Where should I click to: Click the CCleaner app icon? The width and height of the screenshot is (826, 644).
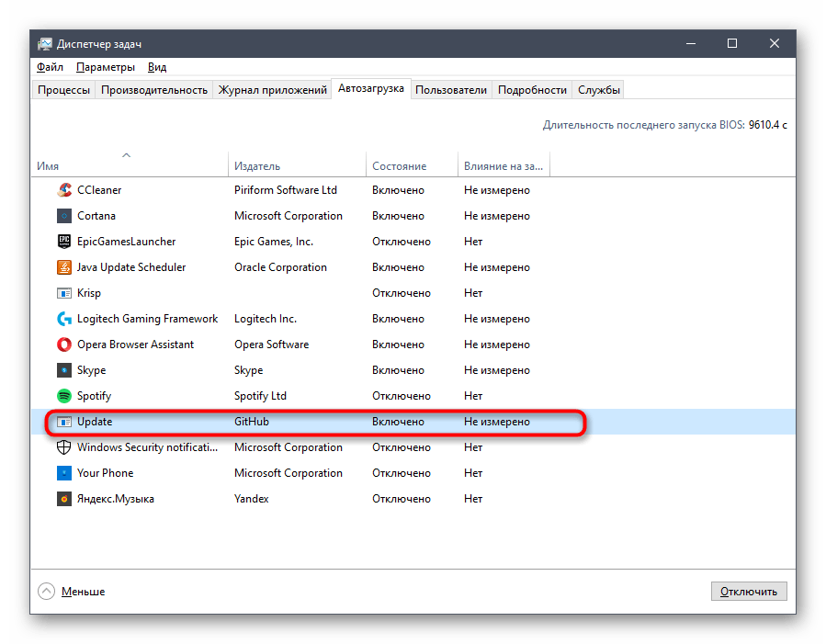point(63,190)
